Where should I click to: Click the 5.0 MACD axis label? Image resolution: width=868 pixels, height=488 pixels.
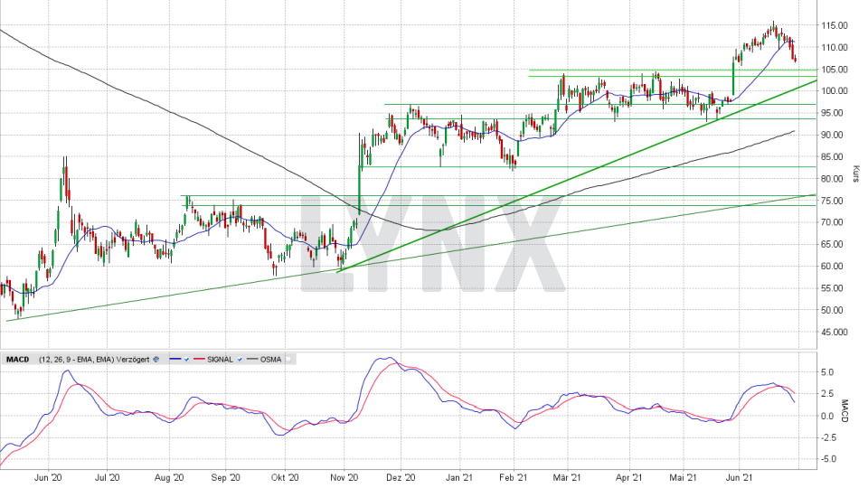(827, 372)
